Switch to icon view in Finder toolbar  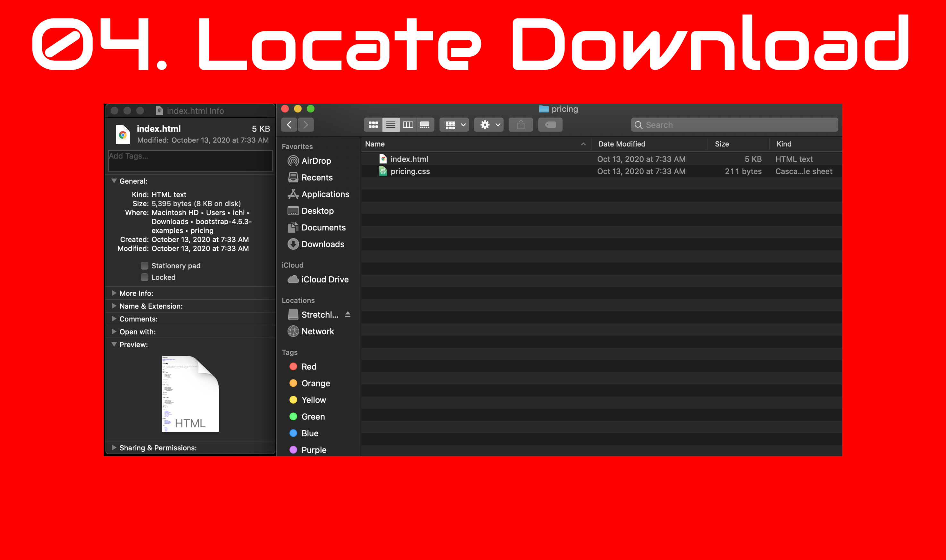373,125
